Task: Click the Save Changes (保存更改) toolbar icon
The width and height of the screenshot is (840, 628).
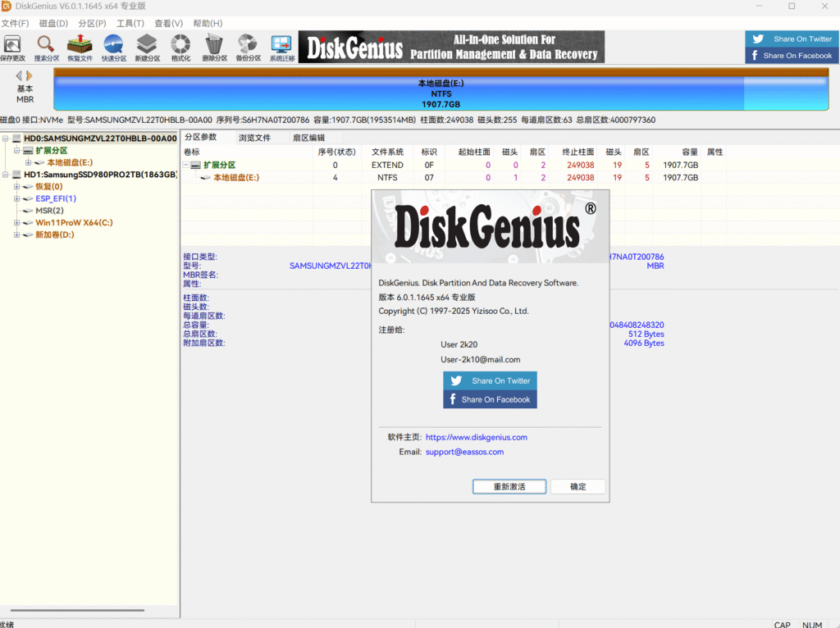Action: click(12, 46)
